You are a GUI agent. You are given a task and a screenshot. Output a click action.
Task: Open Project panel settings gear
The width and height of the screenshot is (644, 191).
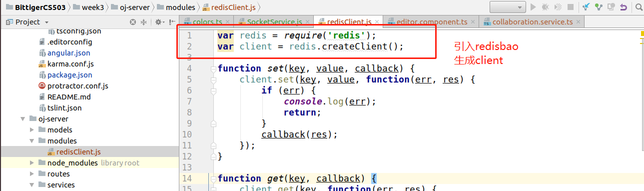tap(159, 22)
